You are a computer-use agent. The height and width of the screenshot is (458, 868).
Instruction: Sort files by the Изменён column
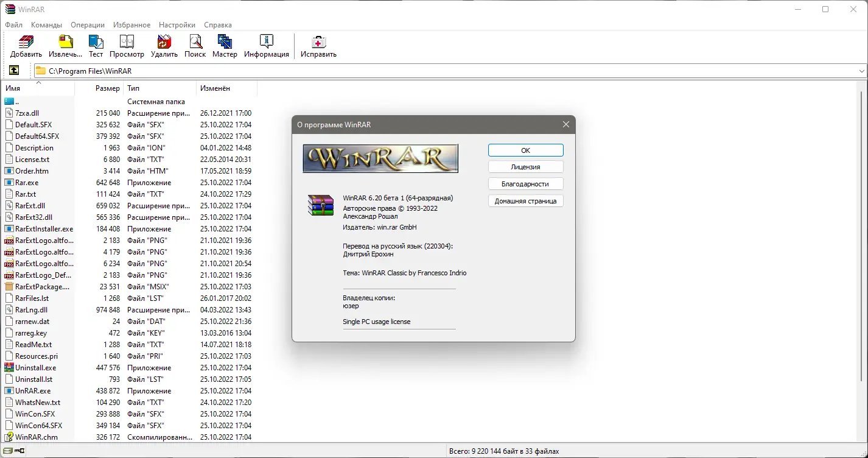pyautogui.click(x=226, y=88)
